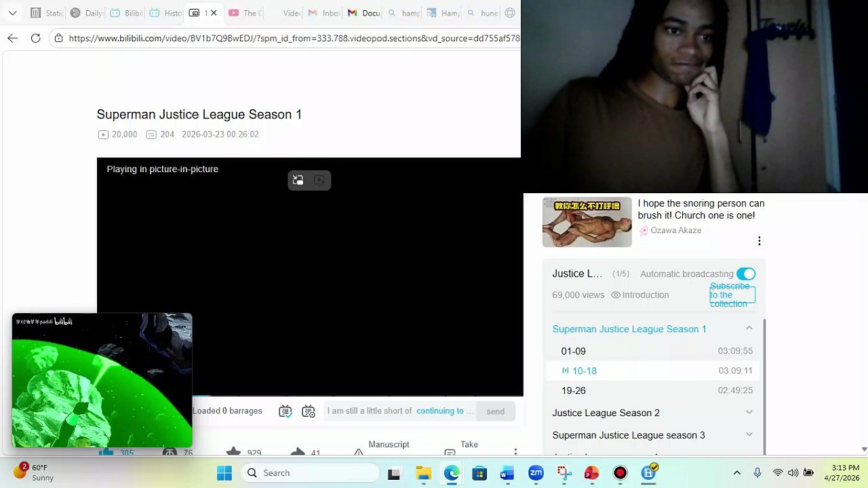Image resolution: width=868 pixels, height=488 pixels.
Task: Toggle barrage display on or off
Action: click(285, 411)
